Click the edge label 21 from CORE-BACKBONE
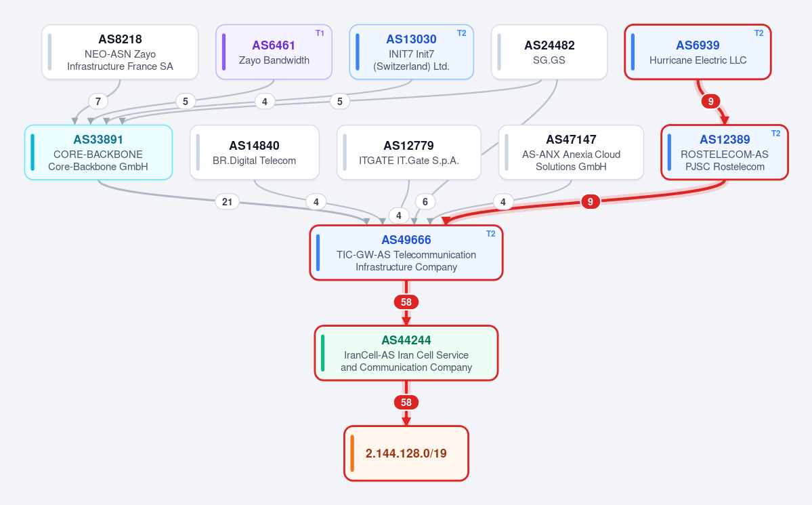This screenshot has width=812, height=505. [228, 202]
